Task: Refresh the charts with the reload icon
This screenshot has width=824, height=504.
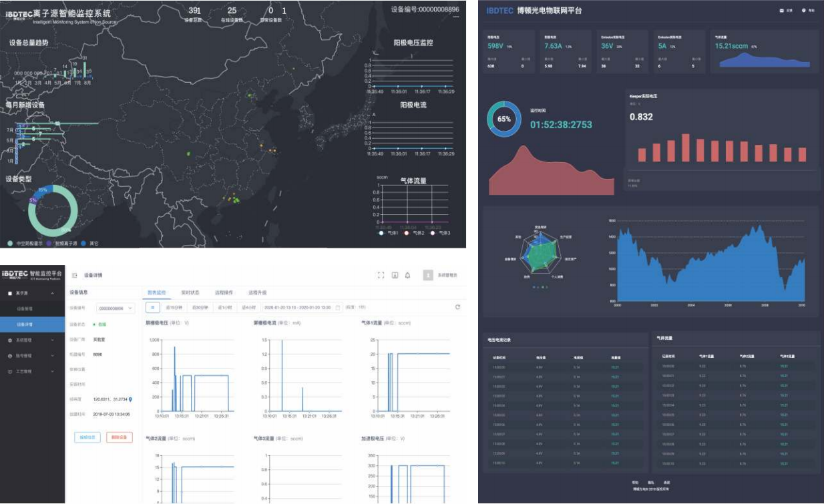Action: 457,307
